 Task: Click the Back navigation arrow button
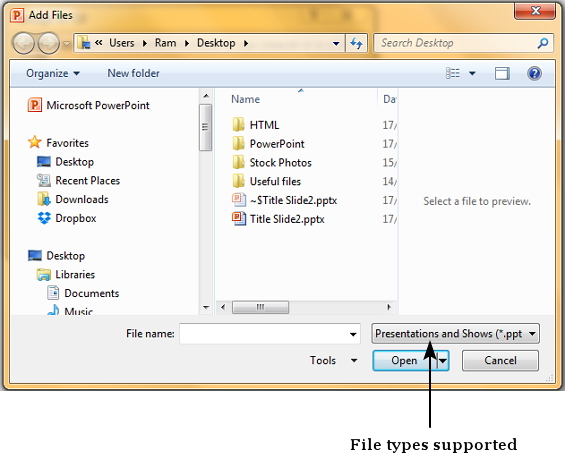[23, 43]
